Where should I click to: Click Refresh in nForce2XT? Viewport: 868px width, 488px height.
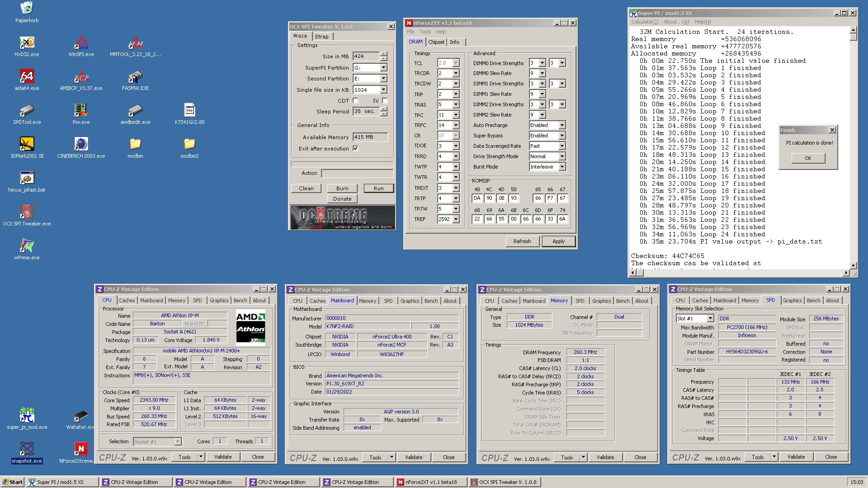(x=522, y=241)
